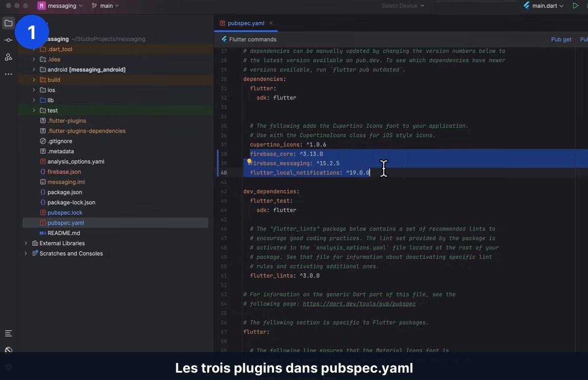Click the Flutter logo in Flutter commands bar
Viewport: 588px width, 380px height.
[x=224, y=39]
